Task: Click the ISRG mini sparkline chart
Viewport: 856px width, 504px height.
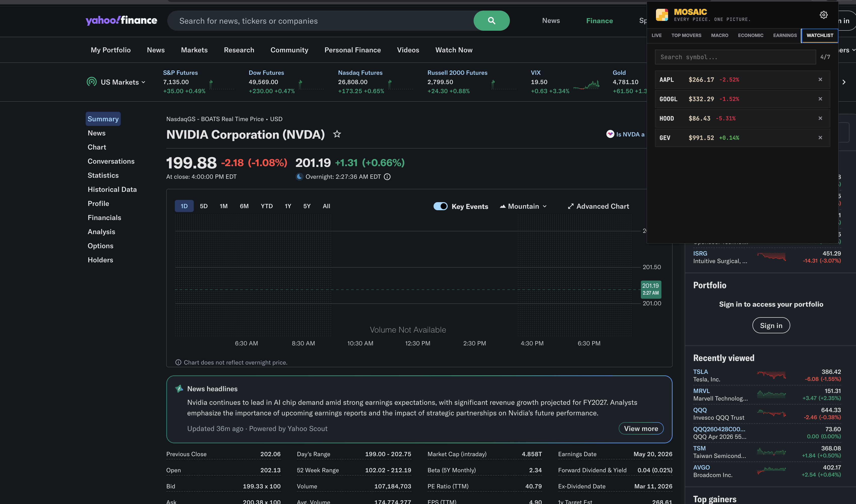Action: [x=771, y=257]
